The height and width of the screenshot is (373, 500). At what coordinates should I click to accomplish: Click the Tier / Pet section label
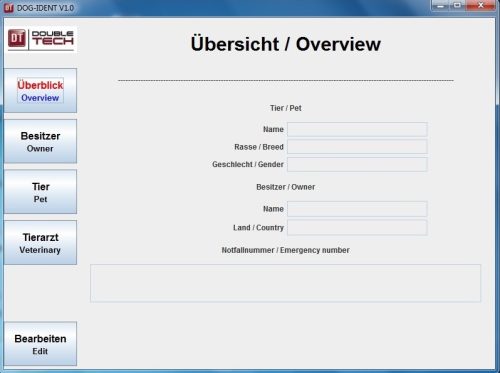coord(286,108)
